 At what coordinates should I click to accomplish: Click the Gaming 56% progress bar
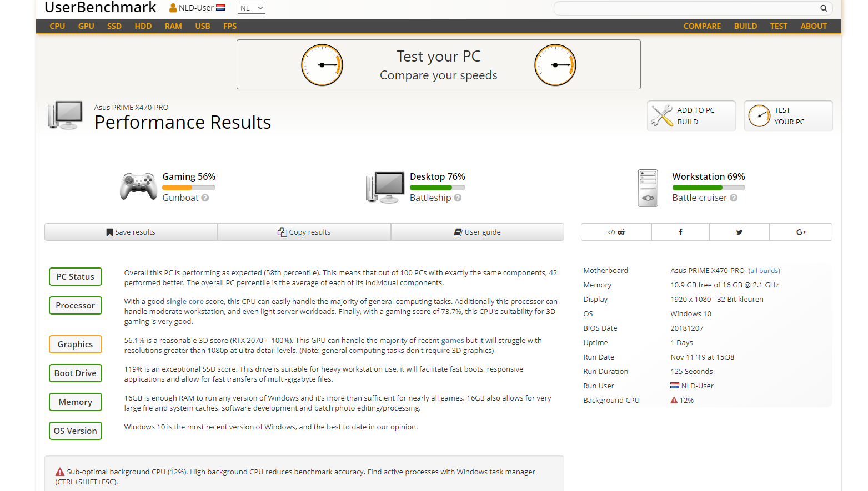[x=189, y=188]
